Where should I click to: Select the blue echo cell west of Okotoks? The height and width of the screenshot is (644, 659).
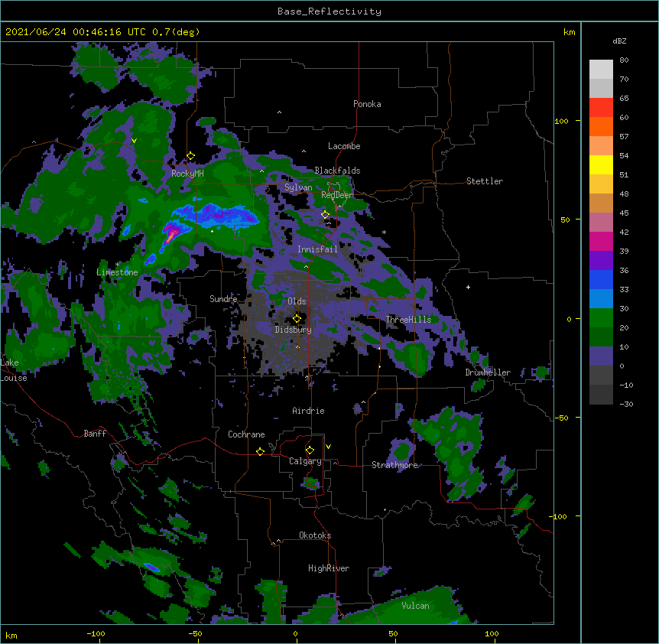pos(151,568)
